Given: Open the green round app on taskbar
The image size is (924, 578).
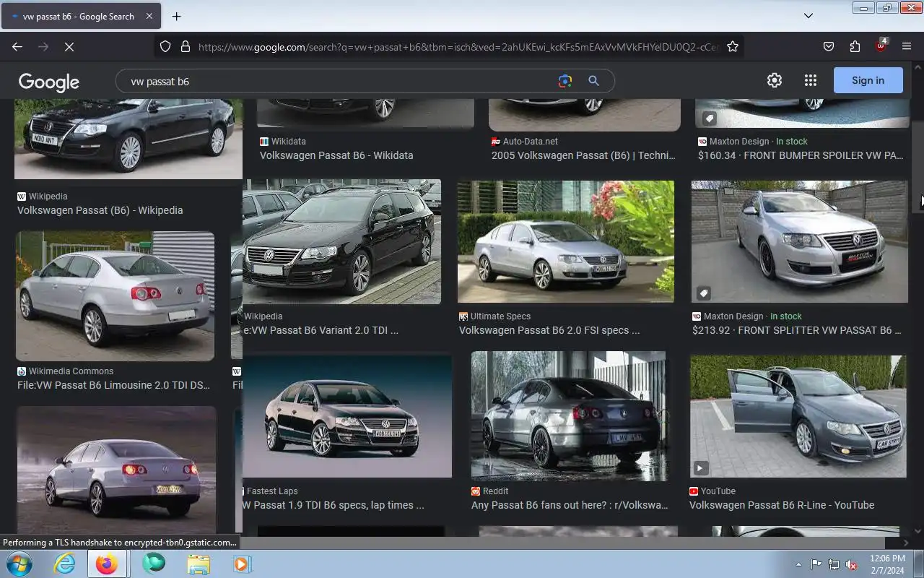Looking at the screenshot, I should click(x=153, y=564).
